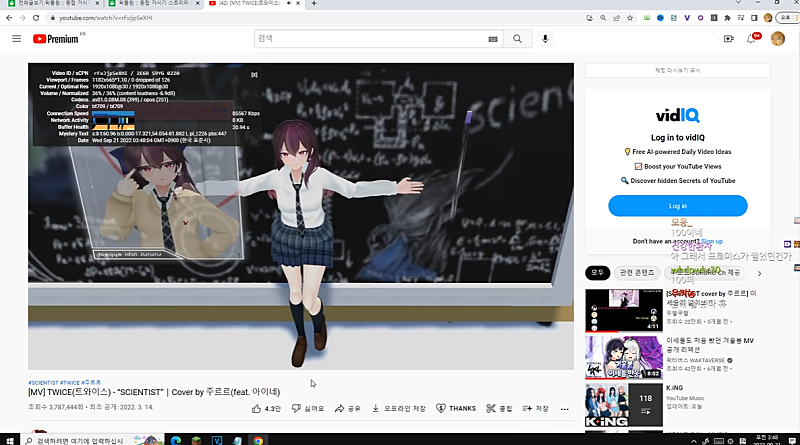Screen dimensions: 800x445
Task: Go back with the browser back arrow
Action: point(9,18)
